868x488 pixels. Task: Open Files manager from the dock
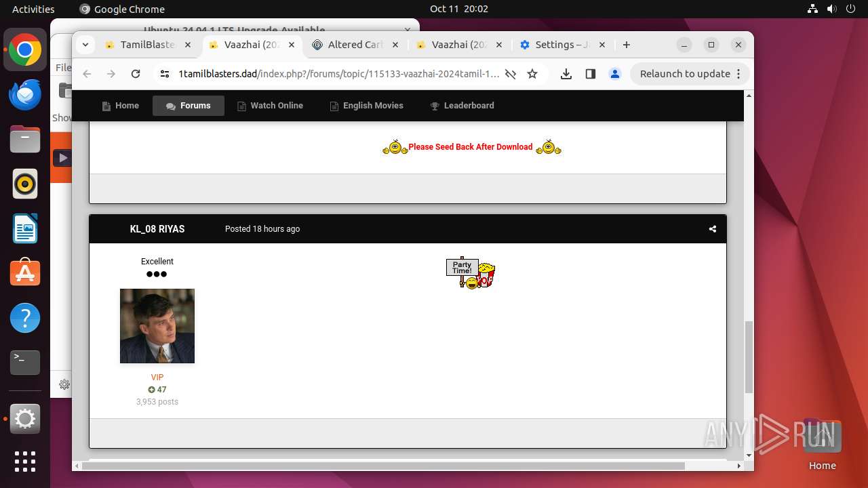[x=25, y=139]
